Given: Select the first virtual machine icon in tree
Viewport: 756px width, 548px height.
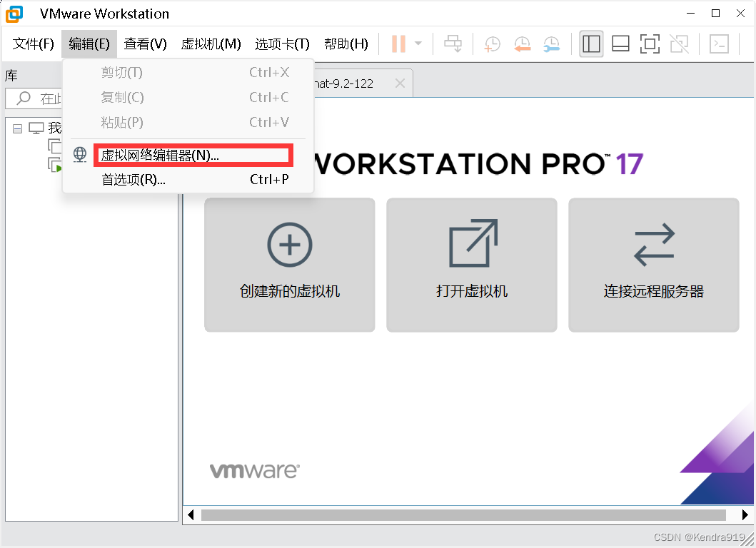Looking at the screenshot, I should coord(54,146).
